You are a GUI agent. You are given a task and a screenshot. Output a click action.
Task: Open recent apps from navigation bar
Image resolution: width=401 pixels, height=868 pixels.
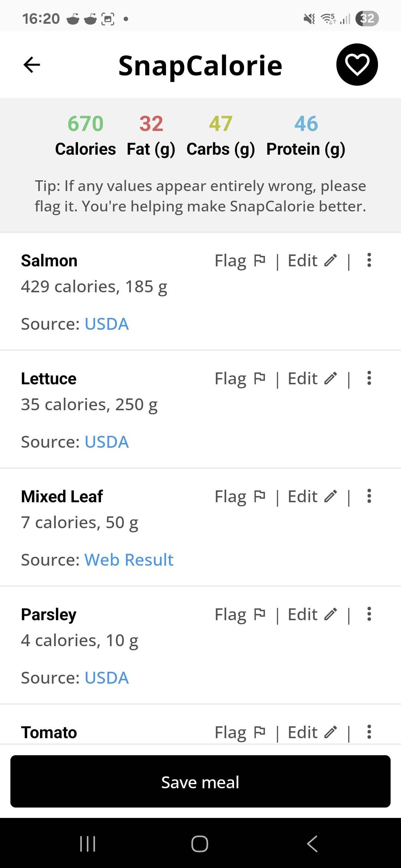[x=88, y=844]
